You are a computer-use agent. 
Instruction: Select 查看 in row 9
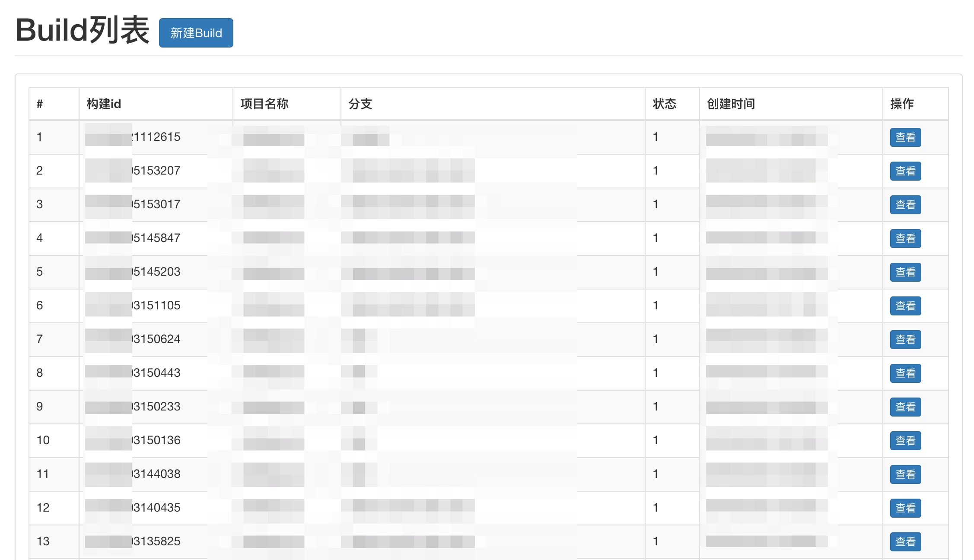coord(905,407)
